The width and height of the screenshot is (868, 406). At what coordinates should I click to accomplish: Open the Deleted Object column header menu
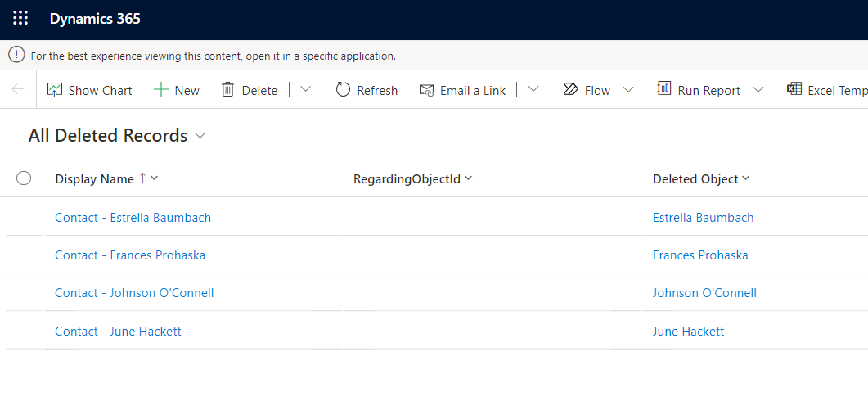coord(701,179)
